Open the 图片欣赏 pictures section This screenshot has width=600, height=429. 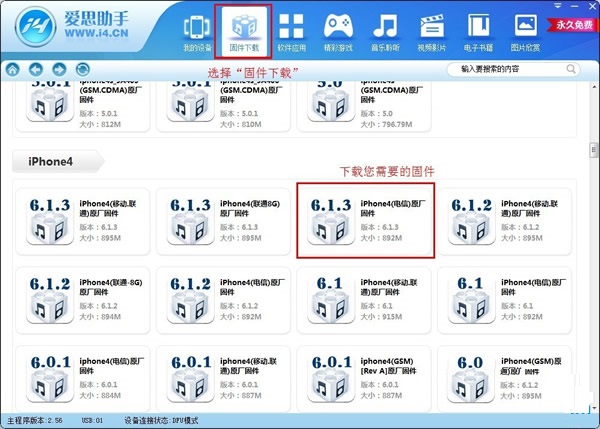pyautogui.click(x=525, y=34)
